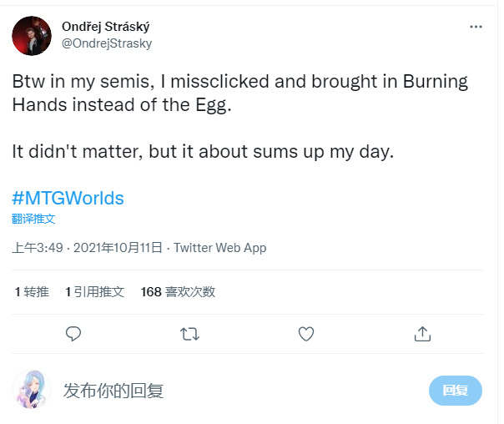
Task: Open Ondřej Stráský's profile picture
Action: (32, 34)
